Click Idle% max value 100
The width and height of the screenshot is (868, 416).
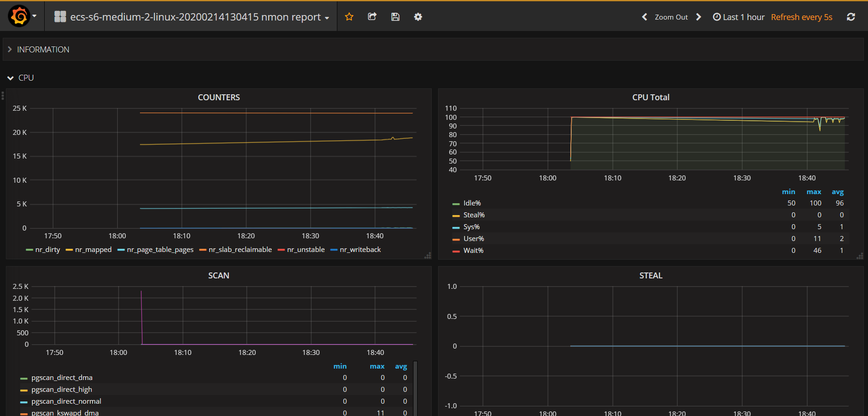815,203
